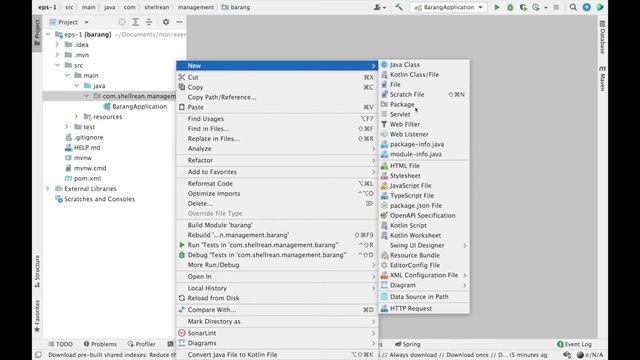Select Find Usages in context menu
This screenshot has height=360, width=640.
pyautogui.click(x=277, y=119)
